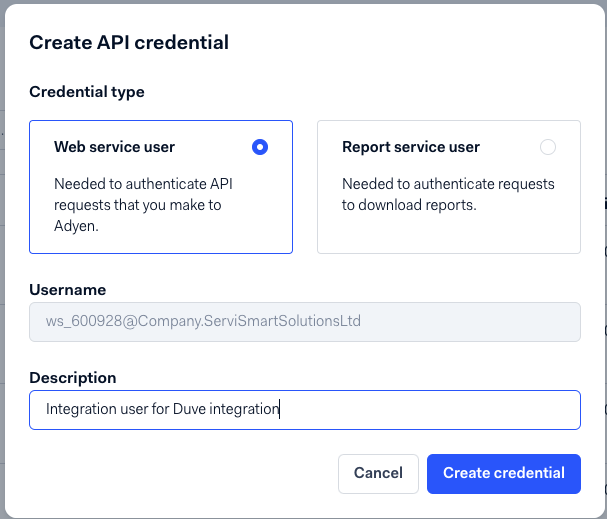607x519 pixels.
Task: Click the empty space below Report service description
Action: (449, 233)
